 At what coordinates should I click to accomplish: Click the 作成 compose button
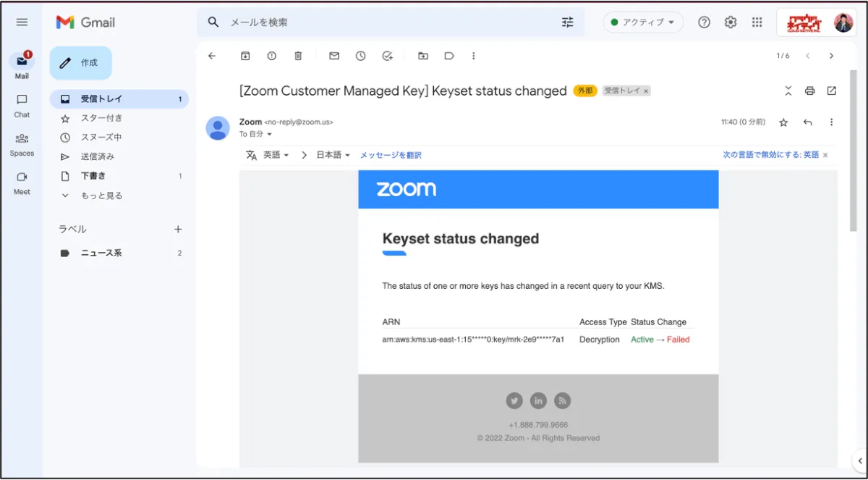pyautogui.click(x=80, y=63)
